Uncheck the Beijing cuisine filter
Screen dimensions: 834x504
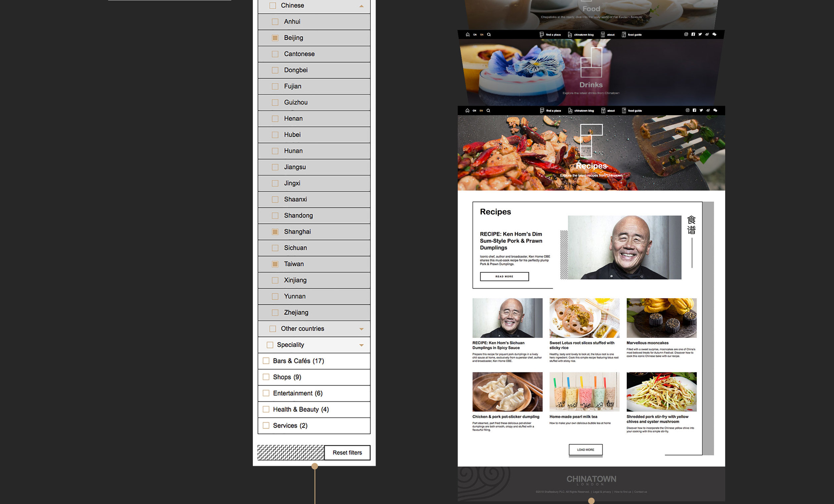(x=275, y=38)
